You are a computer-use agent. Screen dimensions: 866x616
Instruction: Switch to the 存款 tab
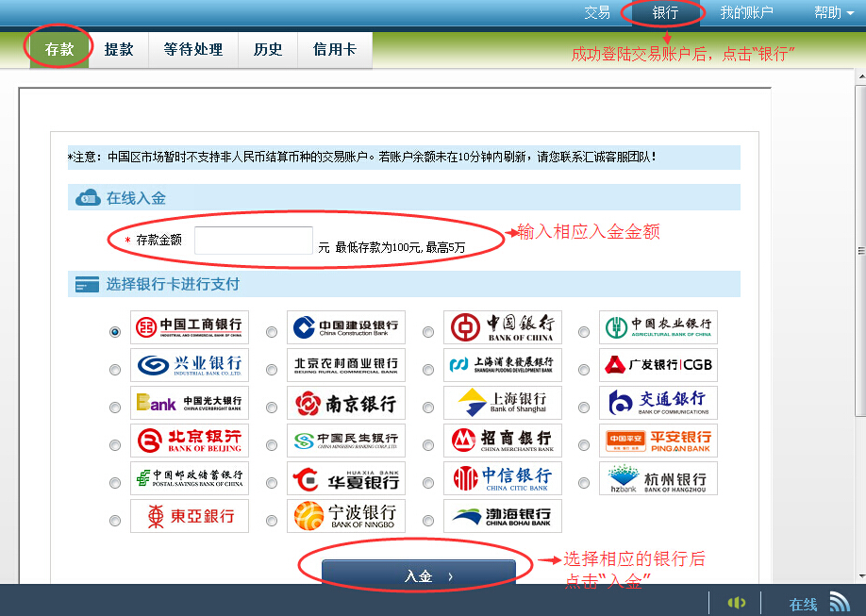(x=59, y=50)
